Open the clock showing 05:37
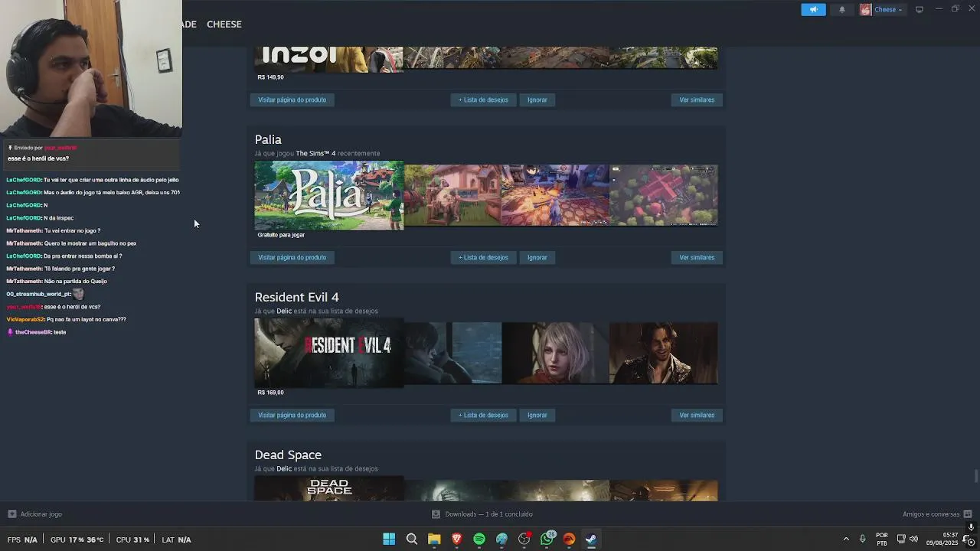 [942, 539]
